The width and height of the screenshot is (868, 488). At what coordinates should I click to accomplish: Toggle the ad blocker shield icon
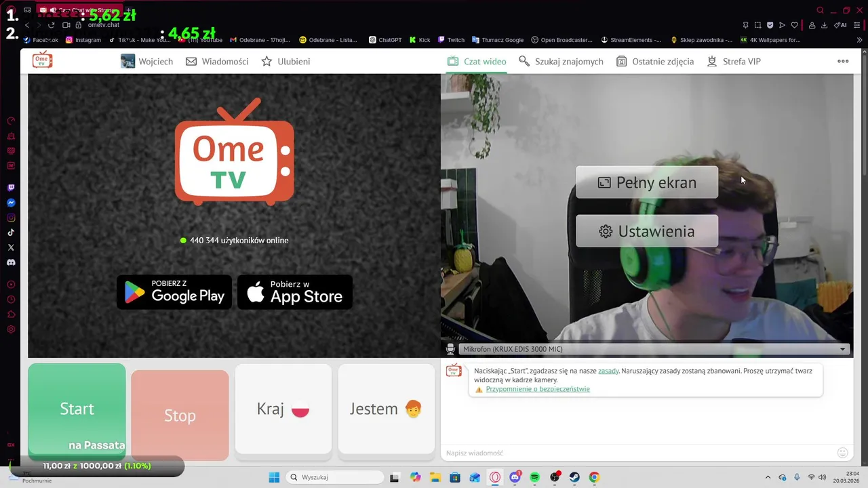coord(770,25)
